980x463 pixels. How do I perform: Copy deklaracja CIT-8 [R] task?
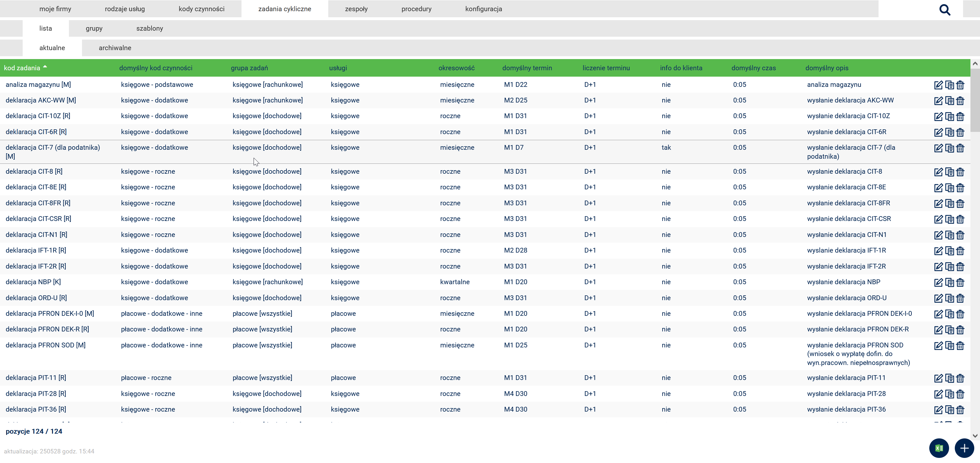[x=950, y=172]
